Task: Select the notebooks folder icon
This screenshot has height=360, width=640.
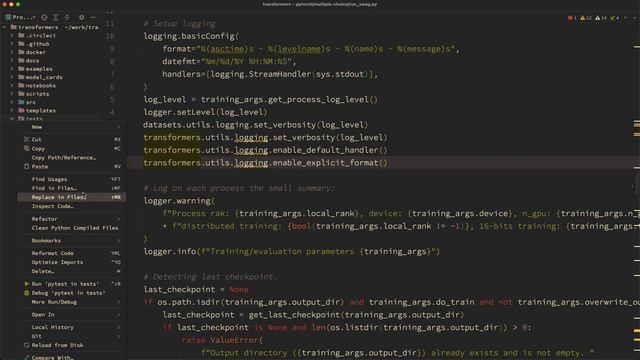Action: click(21, 86)
